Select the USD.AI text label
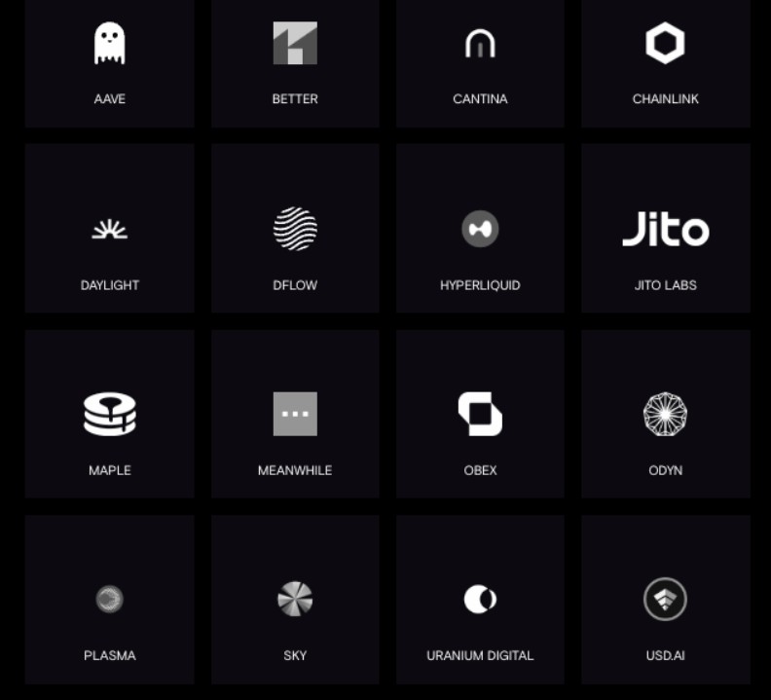The width and height of the screenshot is (771, 700). point(665,655)
